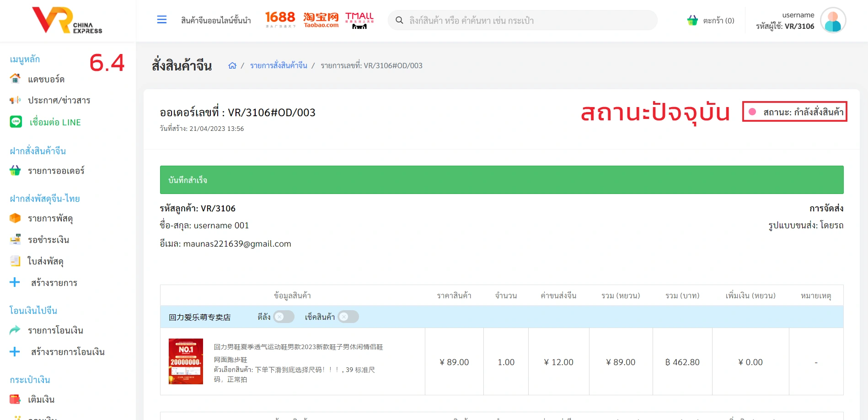The height and width of the screenshot is (420, 868).
Task: Open แดชบอร์ด dashboard in sidebar
Action: coord(46,79)
